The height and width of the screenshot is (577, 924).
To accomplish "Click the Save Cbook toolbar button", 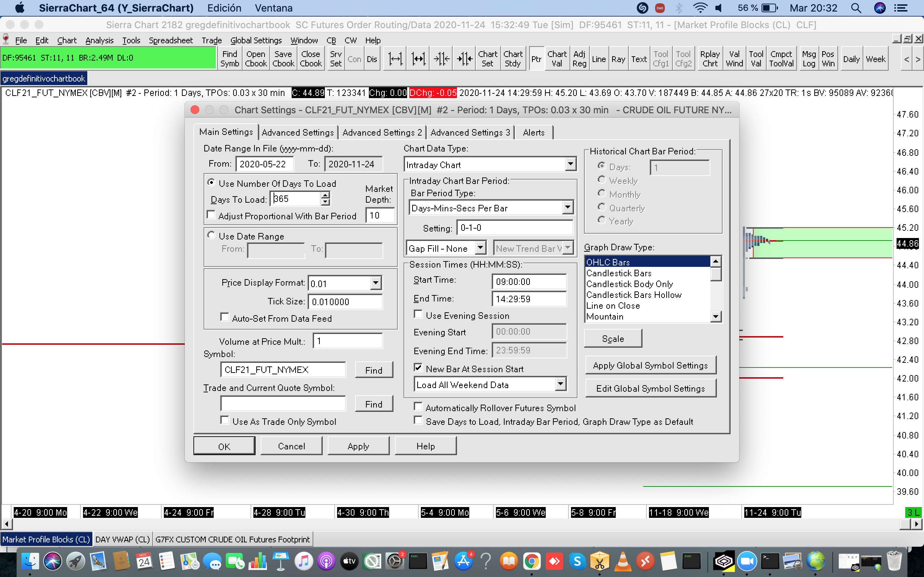I will pyautogui.click(x=283, y=59).
